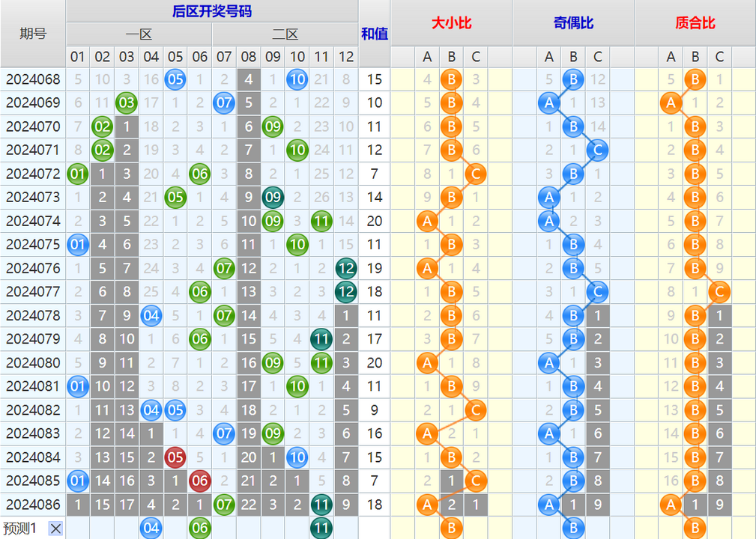Click the 期号 column header
The image size is (756, 539).
33,33
